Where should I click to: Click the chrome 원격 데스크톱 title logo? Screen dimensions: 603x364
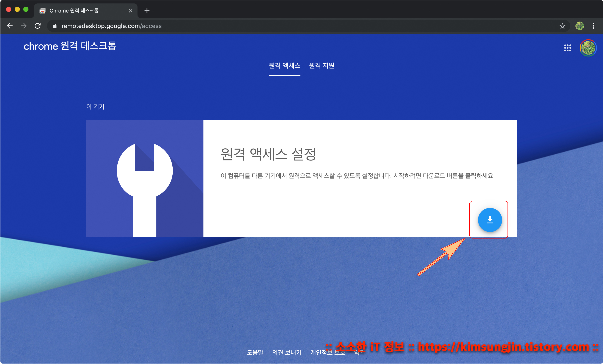(70, 46)
